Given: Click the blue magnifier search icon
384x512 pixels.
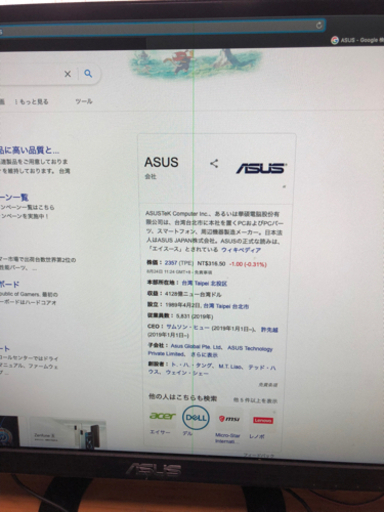Looking at the screenshot, I should click(x=88, y=74).
